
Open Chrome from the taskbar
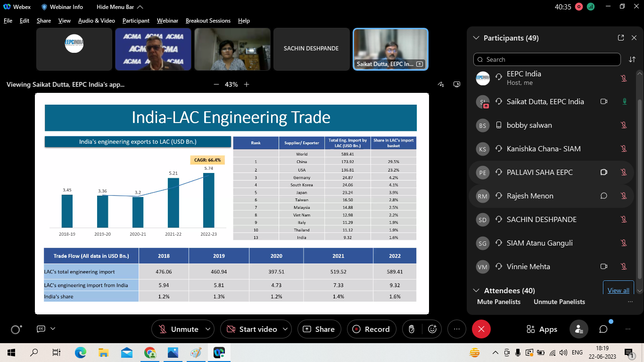(x=150, y=352)
